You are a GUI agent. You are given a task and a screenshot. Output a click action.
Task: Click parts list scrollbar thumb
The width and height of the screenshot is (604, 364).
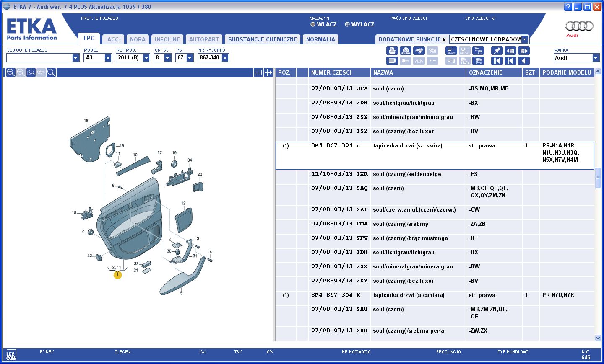(598, 178)
